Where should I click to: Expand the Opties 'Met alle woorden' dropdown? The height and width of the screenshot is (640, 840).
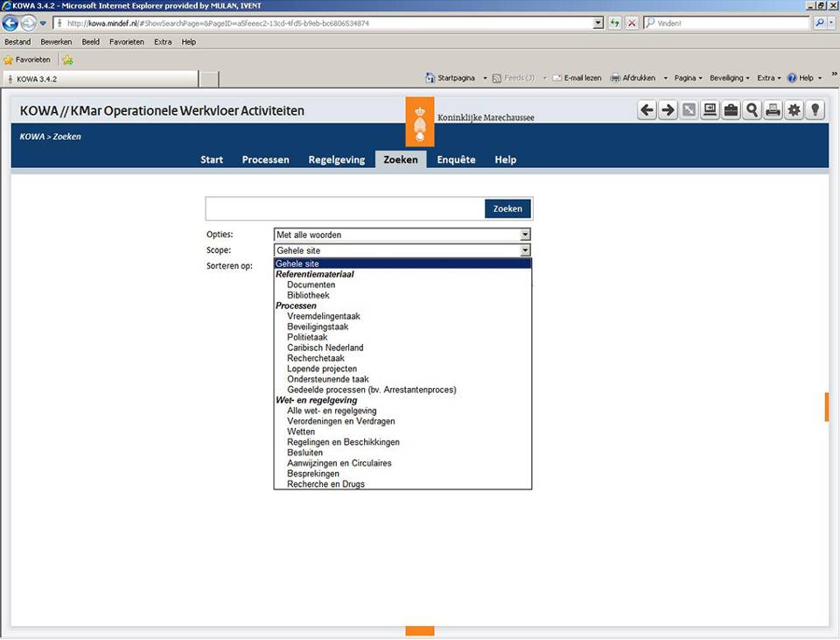pyautogui.click(x=525, y=235)
